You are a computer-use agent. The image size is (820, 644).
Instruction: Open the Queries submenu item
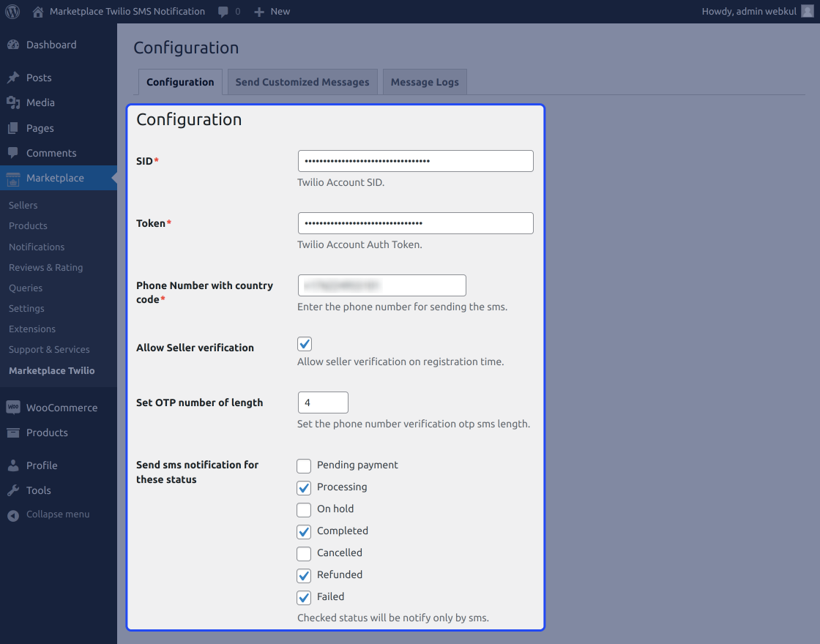coord(26,288)
